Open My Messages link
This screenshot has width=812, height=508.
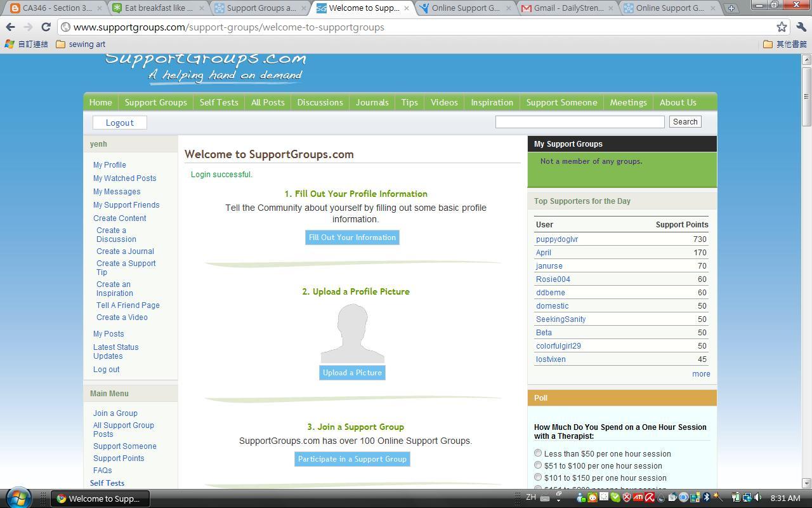coord(117,192)
